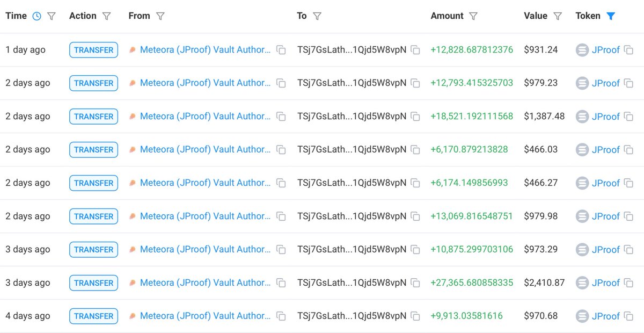Filter the Value column

coord(558,16)
